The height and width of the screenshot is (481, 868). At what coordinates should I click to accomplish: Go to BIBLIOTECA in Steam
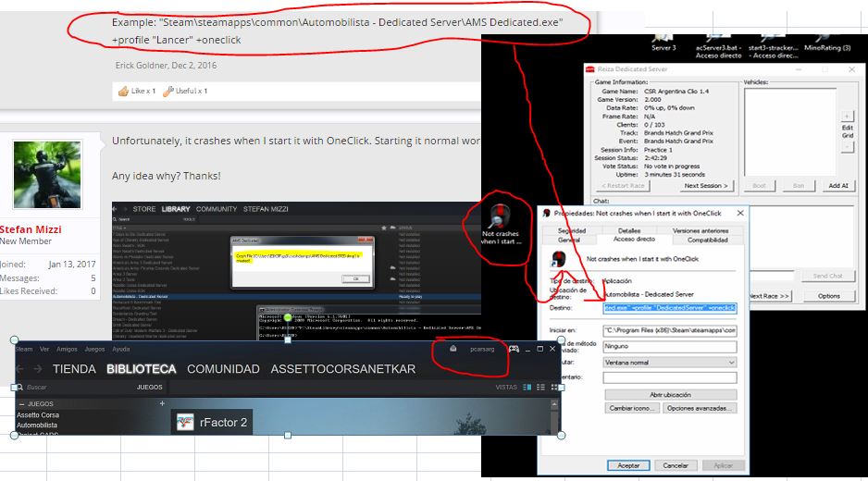click(142, 369)
